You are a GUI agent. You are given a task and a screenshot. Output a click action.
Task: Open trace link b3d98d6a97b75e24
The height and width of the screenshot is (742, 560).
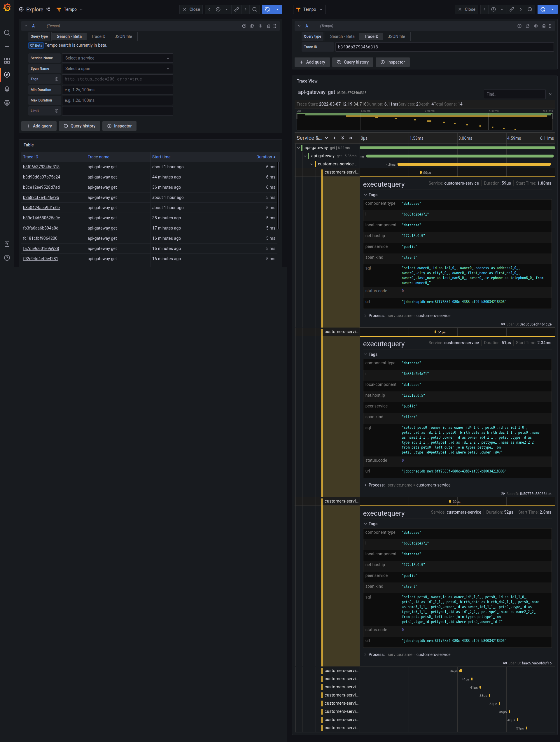42,177
